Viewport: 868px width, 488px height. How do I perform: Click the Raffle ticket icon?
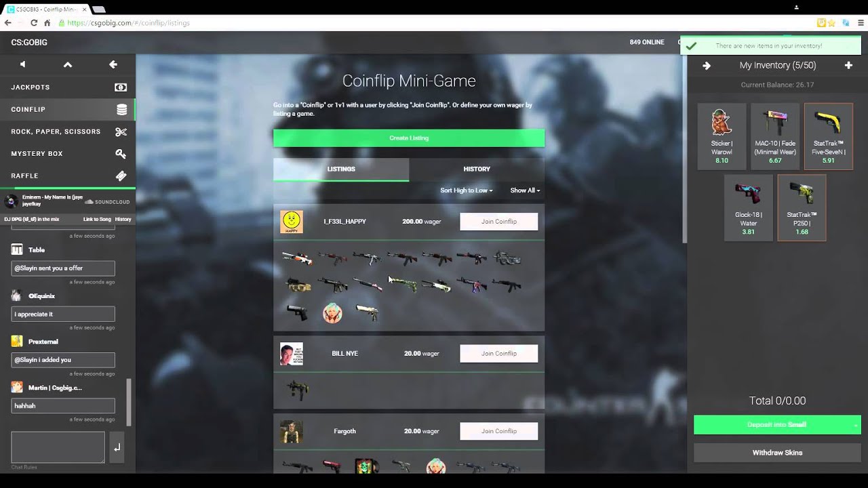coord(121,176)
